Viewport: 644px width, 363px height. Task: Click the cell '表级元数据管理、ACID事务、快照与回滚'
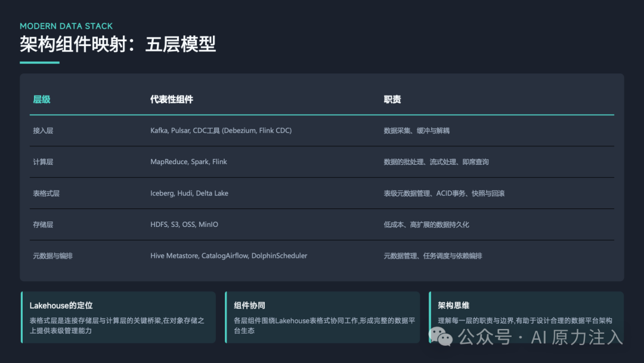pos(444,193)
